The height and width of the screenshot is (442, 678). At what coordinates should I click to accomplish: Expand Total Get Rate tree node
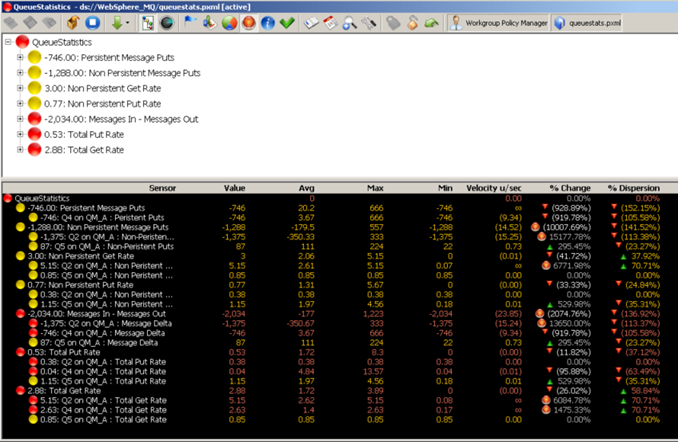click(x=20, y=150)
